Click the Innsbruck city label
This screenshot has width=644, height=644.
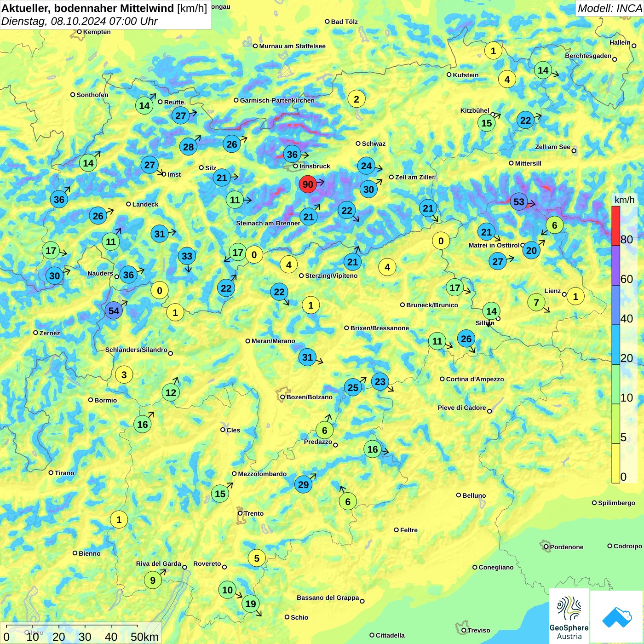tap(315, 167)
